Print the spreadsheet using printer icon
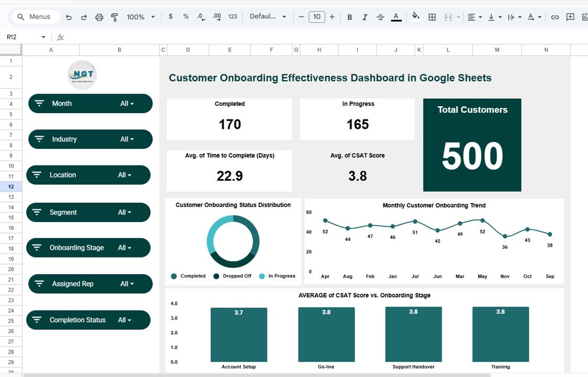 coord(99,17)
